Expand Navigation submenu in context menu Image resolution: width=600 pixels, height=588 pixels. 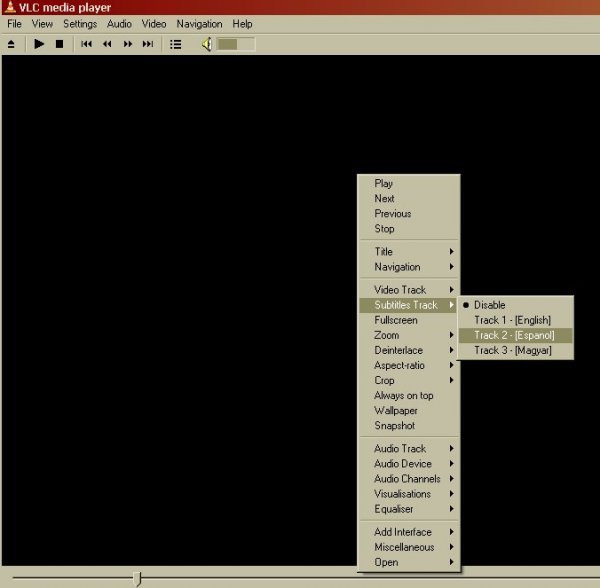pyautogui.click(x=408, y=267)
